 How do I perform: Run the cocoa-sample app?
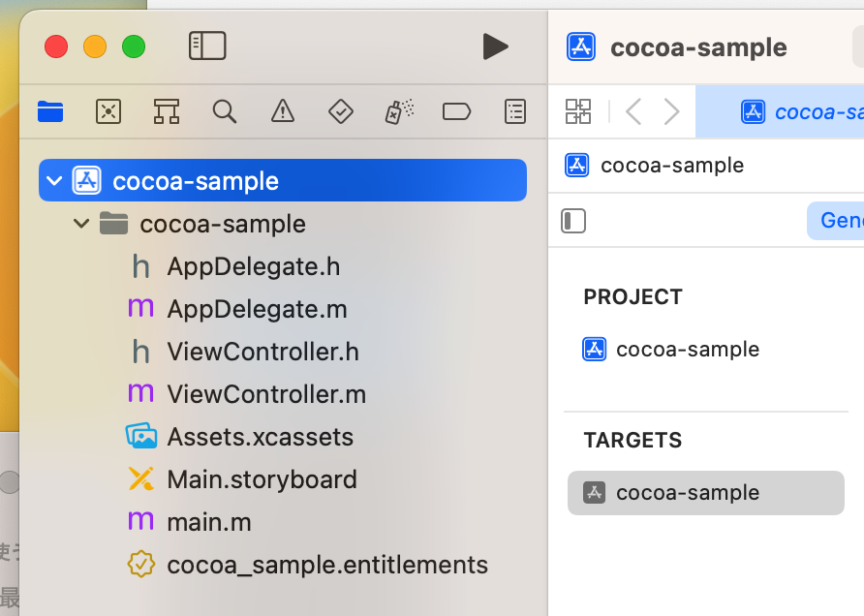click(496, 46)
